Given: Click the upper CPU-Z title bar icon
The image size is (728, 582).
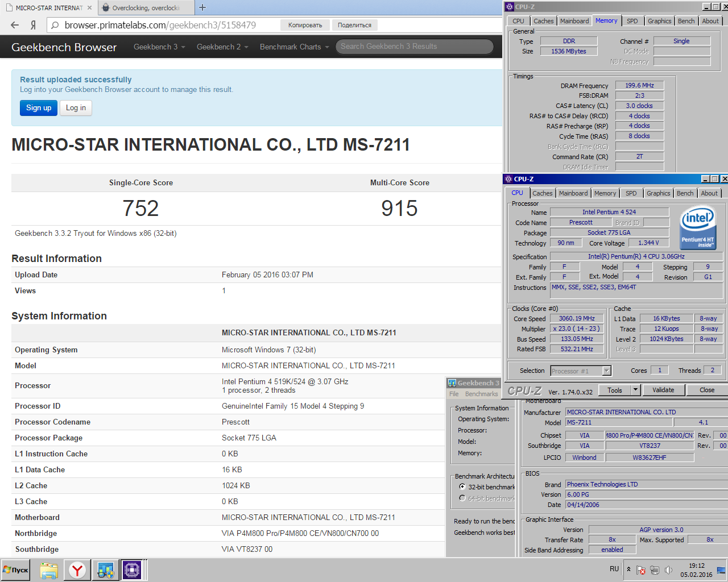Looking at the screenshot, I should coord(509,7).
